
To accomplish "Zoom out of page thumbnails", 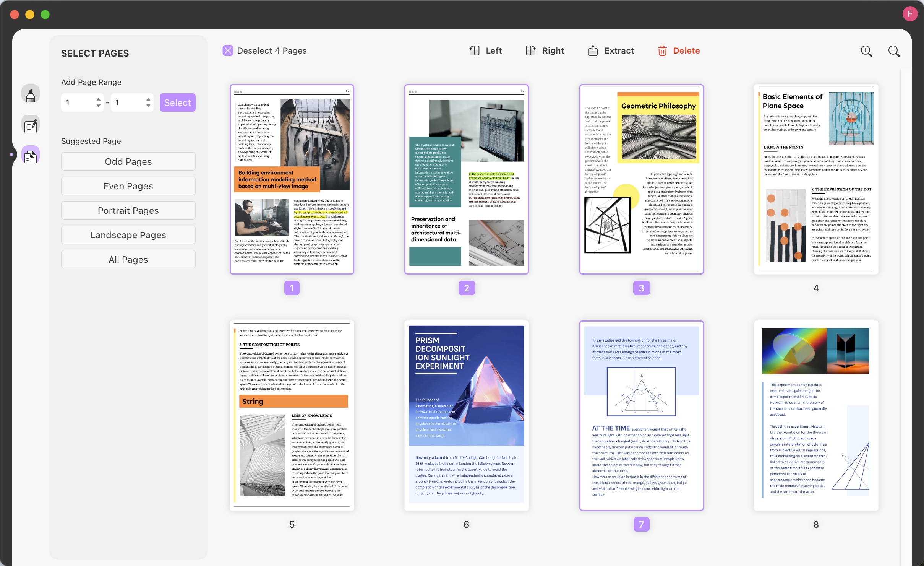I will click(894, 50).
